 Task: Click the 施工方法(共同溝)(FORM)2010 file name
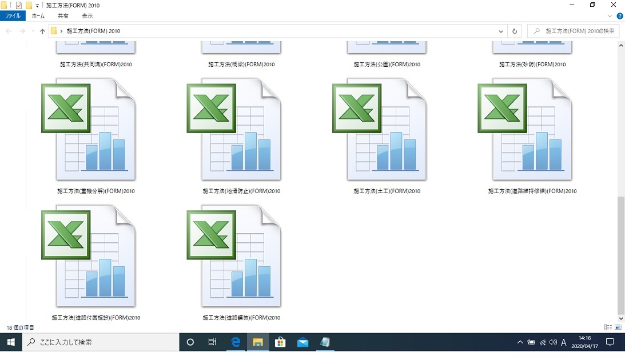96,64
